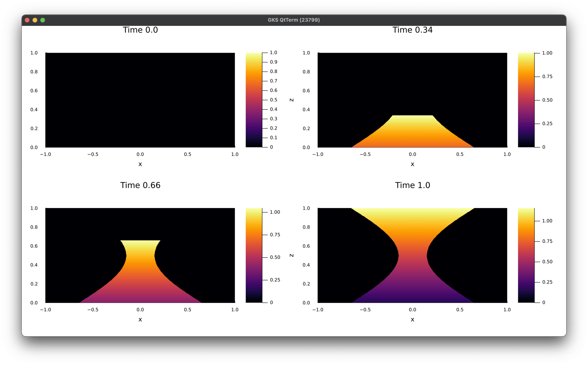Viewport: 588px width, 365px height.
Task: Click the colorbar of the Time 0.0 plot
Action: (x=254, y=100)
